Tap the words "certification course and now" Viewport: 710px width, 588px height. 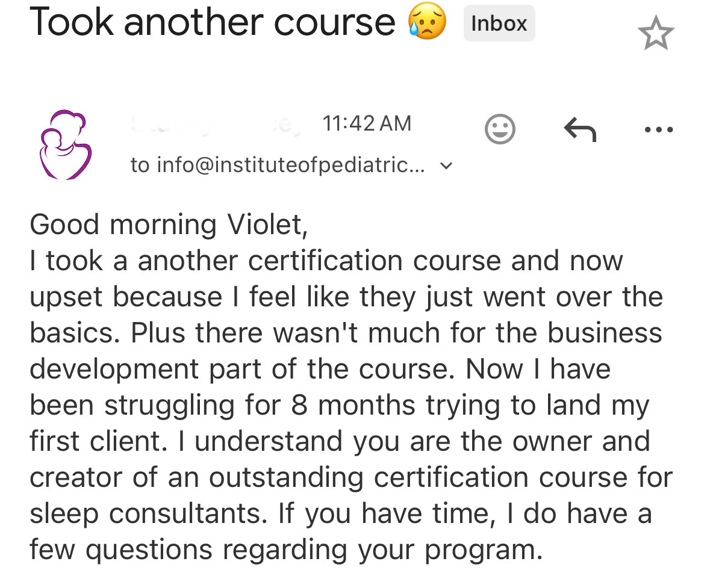coord(435,261)
